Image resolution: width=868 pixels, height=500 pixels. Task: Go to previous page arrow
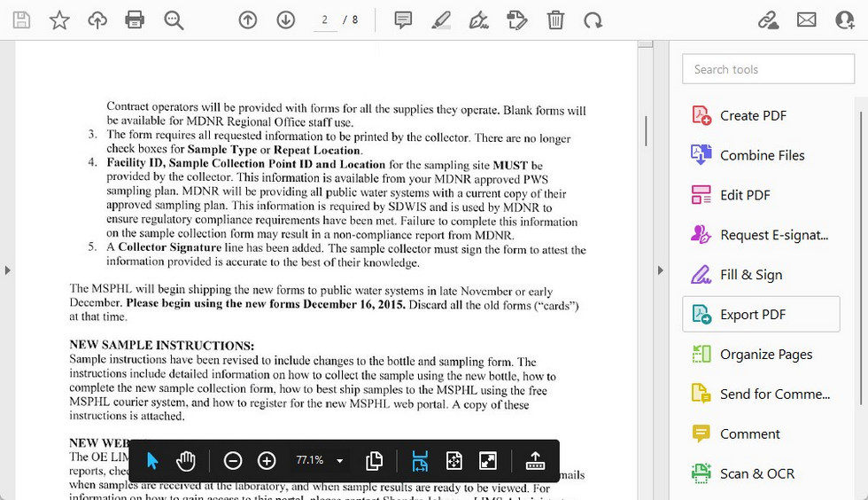[x=247, y=20]
